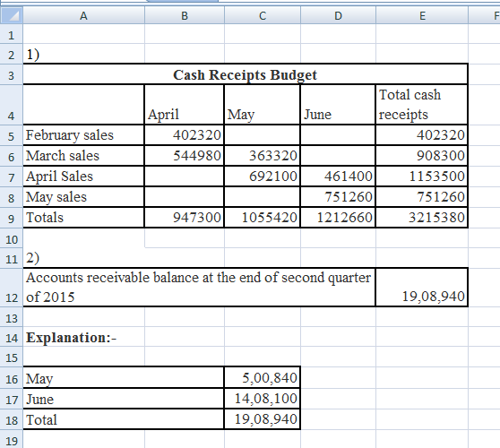This screenshot has width=500, height=448.
Task: Click the 'Cash Receipts Budget' title cell
Action: 246,74
